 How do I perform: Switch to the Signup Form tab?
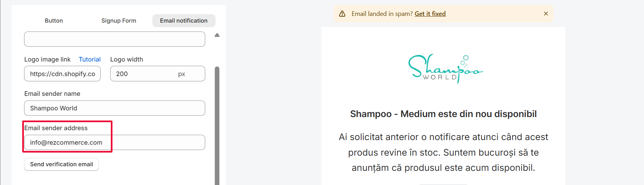pyautogui.click(x=119, y=21)
